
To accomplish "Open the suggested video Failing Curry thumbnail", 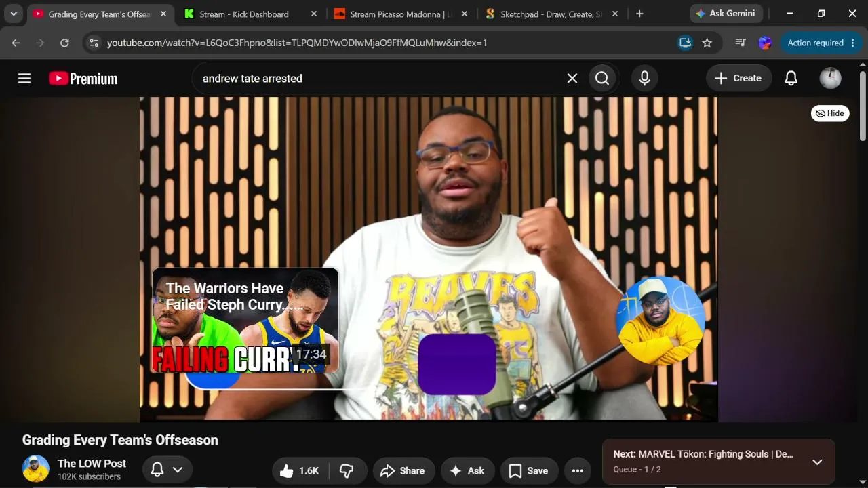I will [245, 321].
